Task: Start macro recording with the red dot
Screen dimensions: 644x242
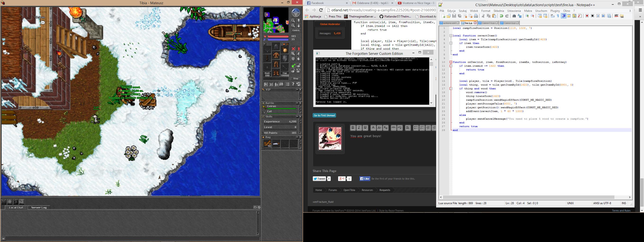Action: click(x=587, y=16)
